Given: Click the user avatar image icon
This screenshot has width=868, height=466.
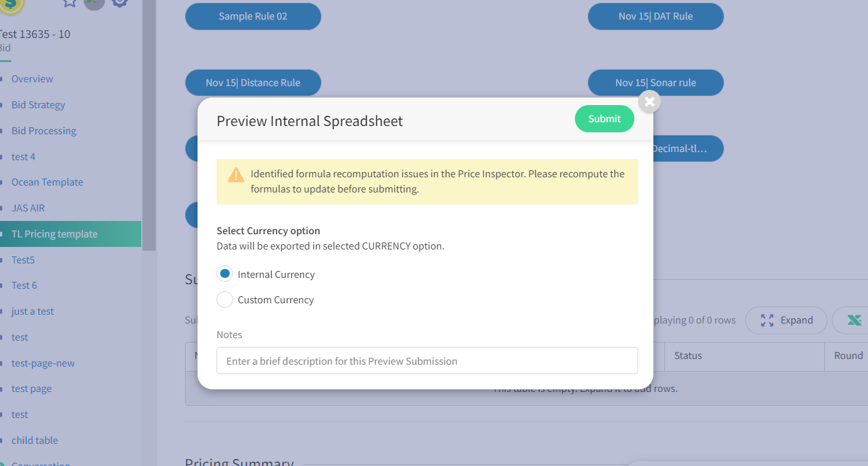Looking at the screenshot, I should point(94,3).
